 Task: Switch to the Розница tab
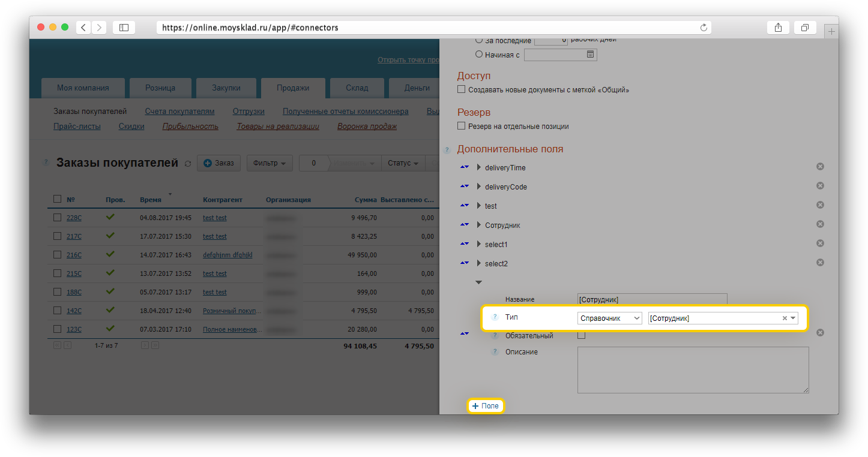pyautogui.click(x=160, y=88)
